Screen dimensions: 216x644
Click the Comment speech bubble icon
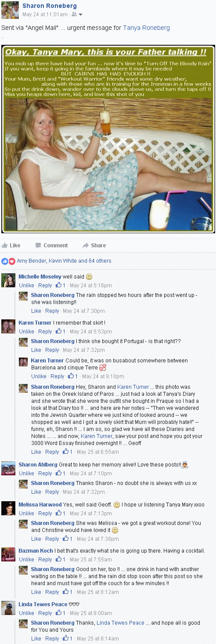click(x=38, y=246)
